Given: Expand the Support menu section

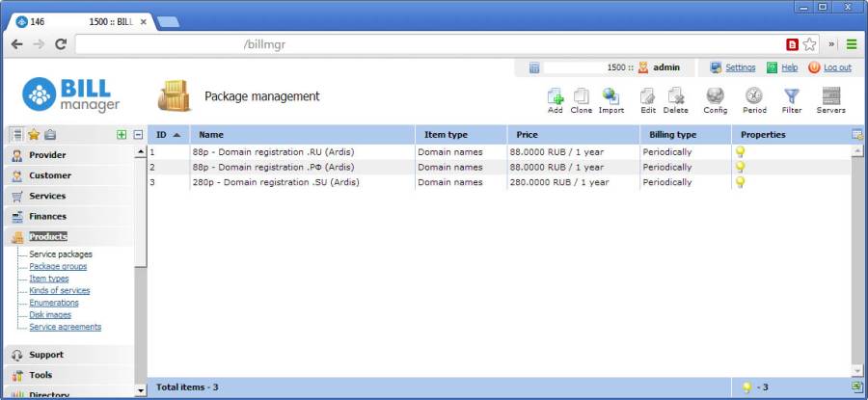Looking at the screenshot, I should click(69, 355).
